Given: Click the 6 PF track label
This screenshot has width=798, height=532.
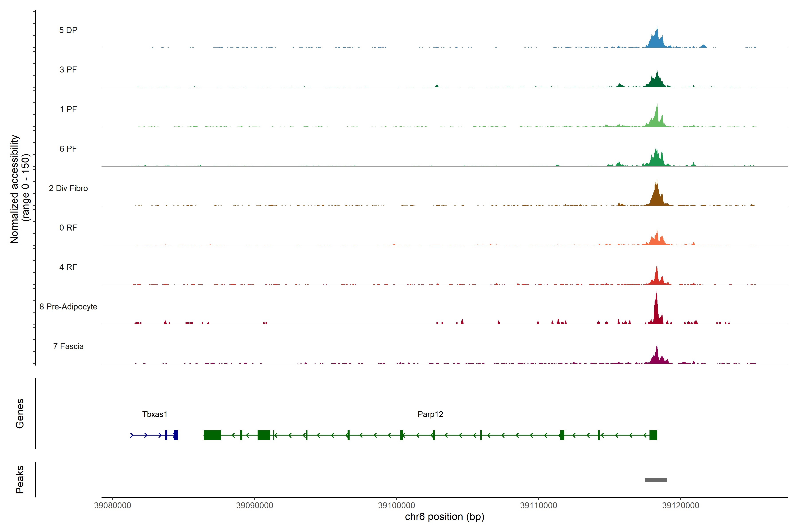Looking at the screenshot, I should [x=68, y=149].
